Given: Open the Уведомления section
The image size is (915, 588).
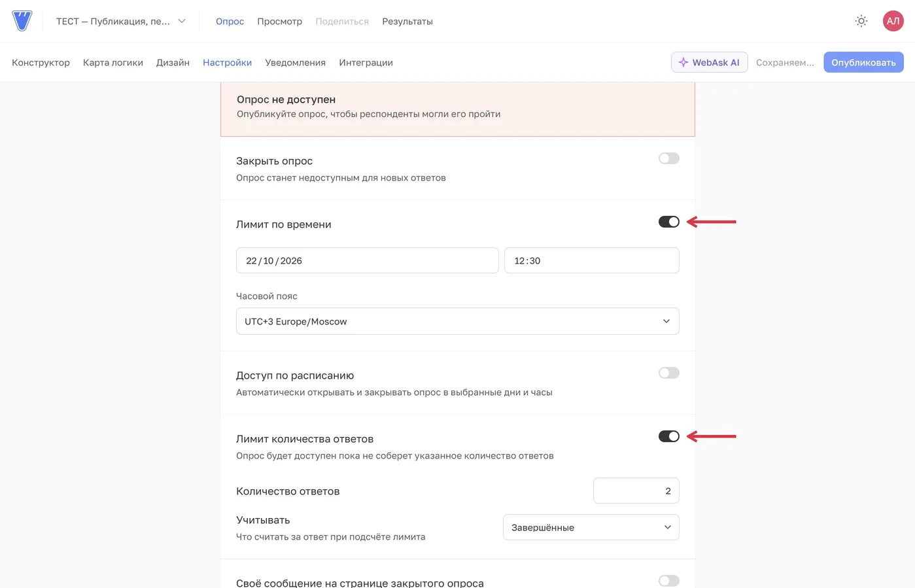Looking at the screenshot, I should [295, 63].
